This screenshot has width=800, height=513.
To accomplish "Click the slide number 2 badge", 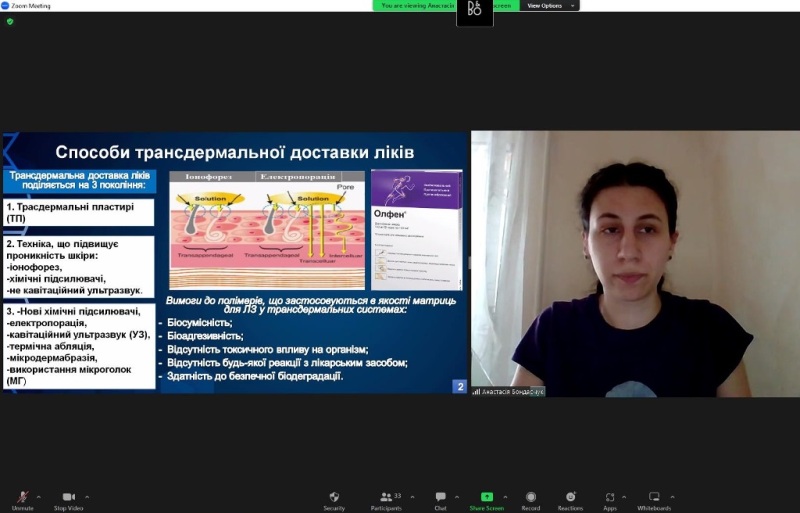I will pyautogui.click(x=460, y=387).
